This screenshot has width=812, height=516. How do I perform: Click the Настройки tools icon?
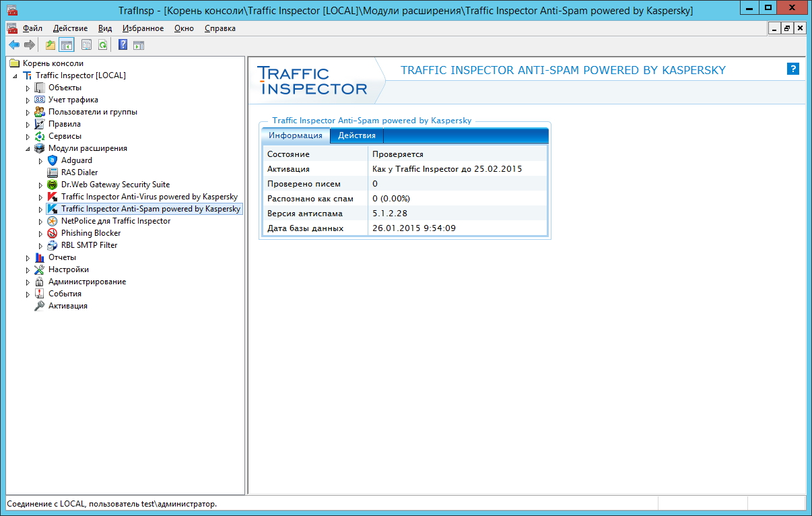pyautogui.click(x=40, y=269)
